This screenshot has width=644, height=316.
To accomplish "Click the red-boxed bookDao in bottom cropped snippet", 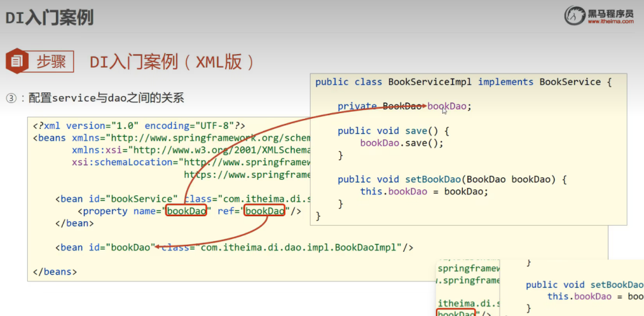I will click(456, 313).
